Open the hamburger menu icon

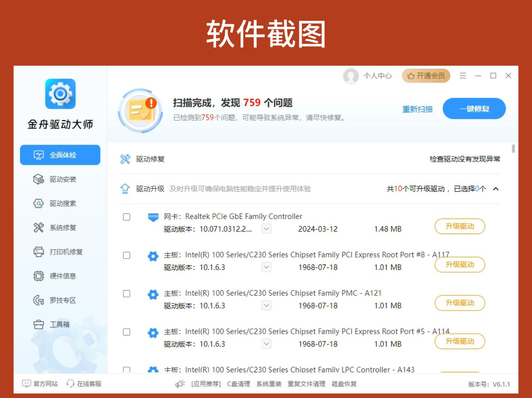[x=463, y=76]
